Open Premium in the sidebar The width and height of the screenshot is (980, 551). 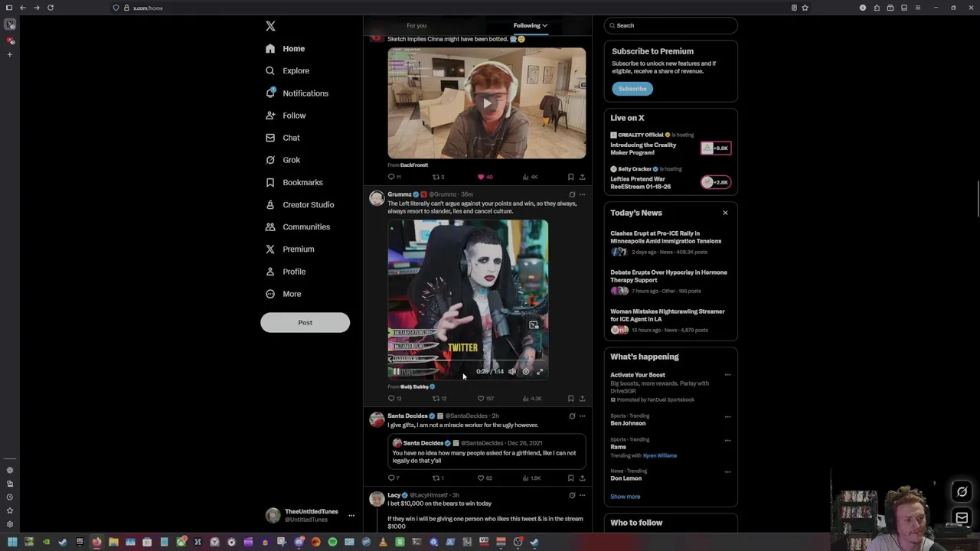tap(289, 249)
